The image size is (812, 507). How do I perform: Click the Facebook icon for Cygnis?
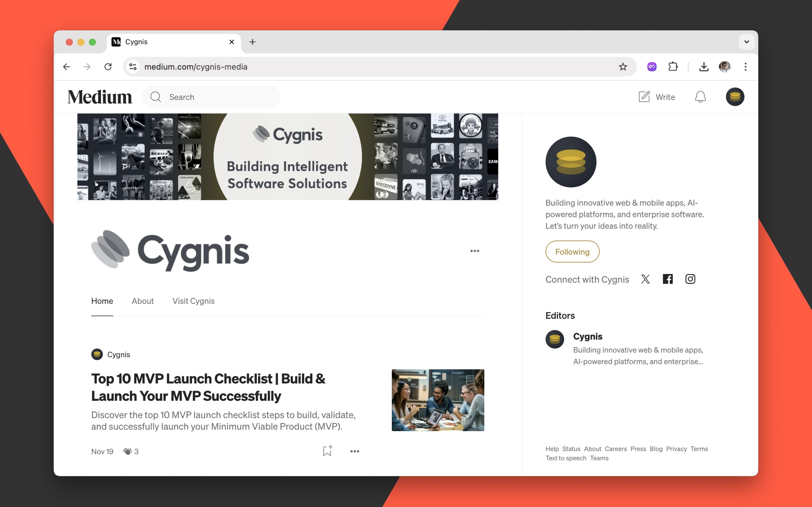(x=668, y=279)
